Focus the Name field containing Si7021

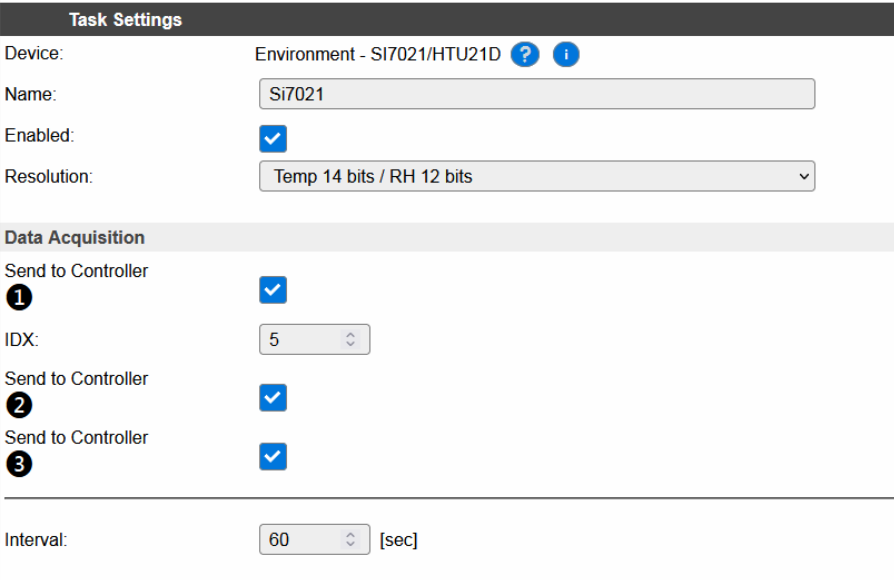click(537, 94)
